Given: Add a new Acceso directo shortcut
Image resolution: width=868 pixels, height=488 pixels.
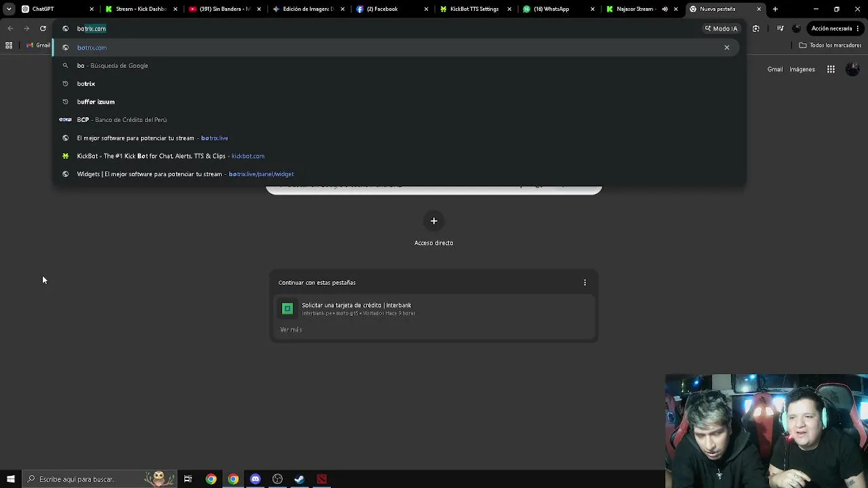Looking at the screenshot, I should (434, 221).
